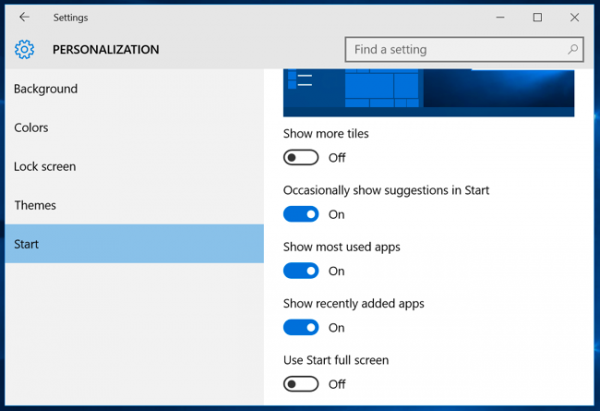The image size is (600, 411).
Task: Disable occasional suggestions in Start
Action: [301, 214]
